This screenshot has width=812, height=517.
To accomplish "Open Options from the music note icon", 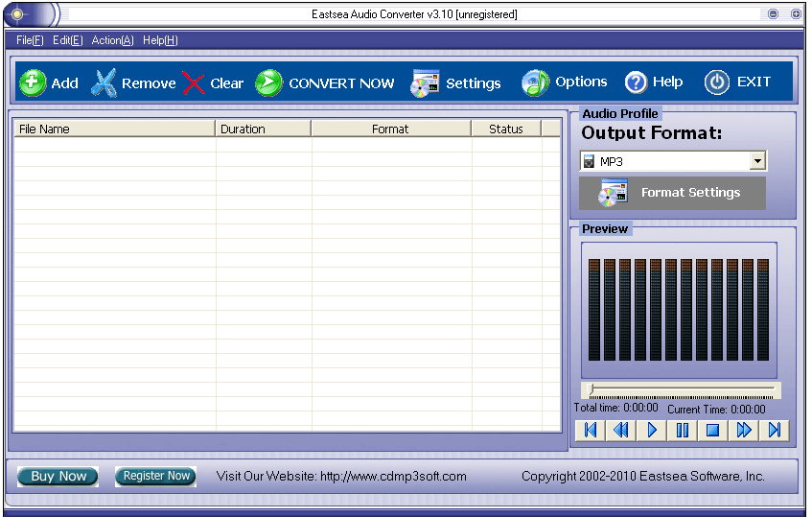I will (536, 82).
